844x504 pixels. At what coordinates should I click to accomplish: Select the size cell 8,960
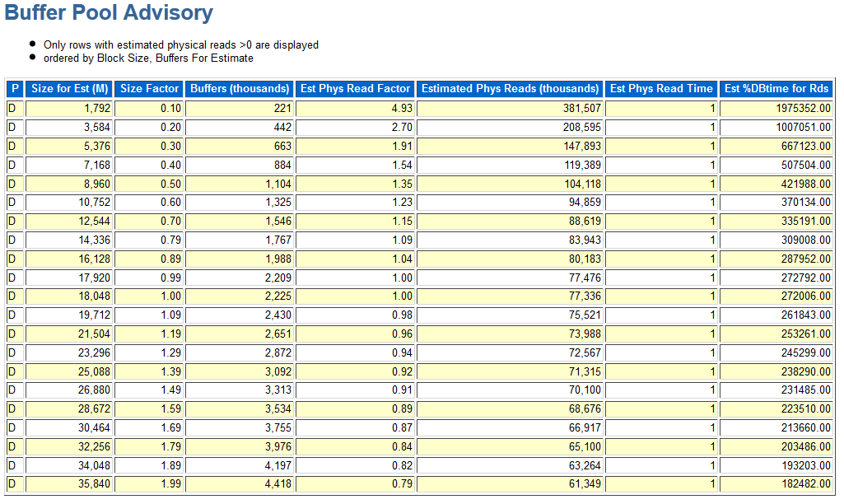coord(69,184)
